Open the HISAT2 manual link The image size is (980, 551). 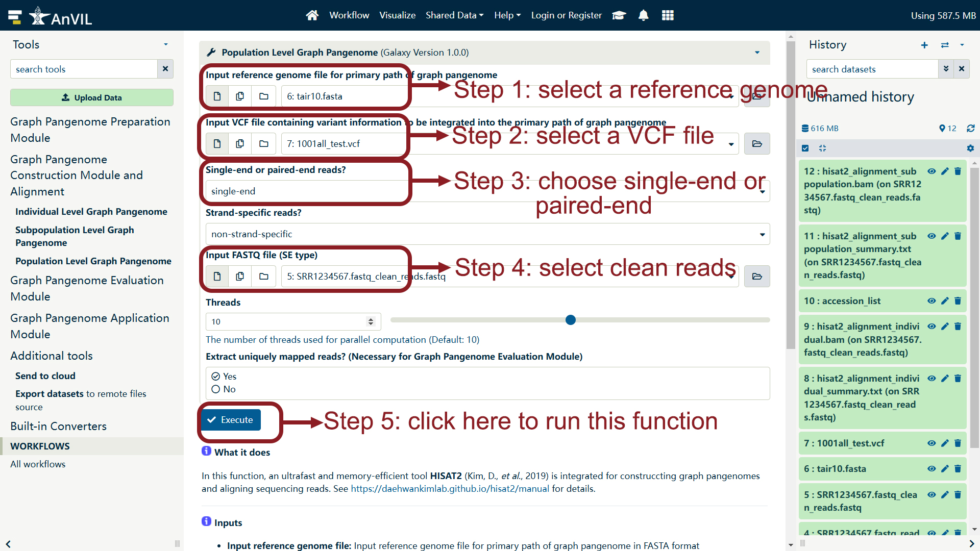450,488
